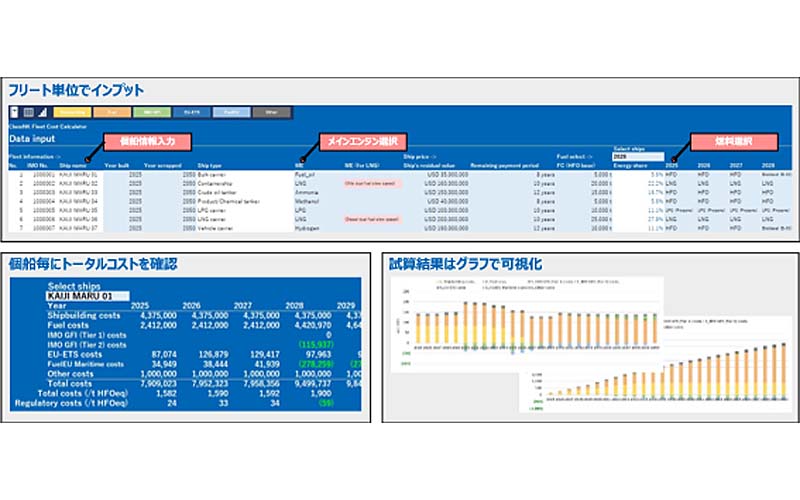Open the table grid icon in toolbar
Screen dimensions: 800x500
pyautogui.click(x=29, y=112)
